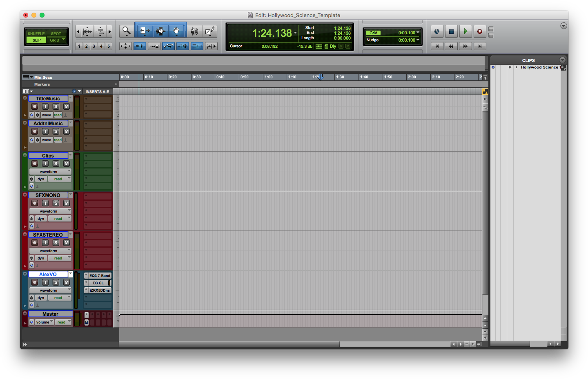Mute the AddtnlMusic track
Viewport: 588px width, 379px height.
(67, 131)
